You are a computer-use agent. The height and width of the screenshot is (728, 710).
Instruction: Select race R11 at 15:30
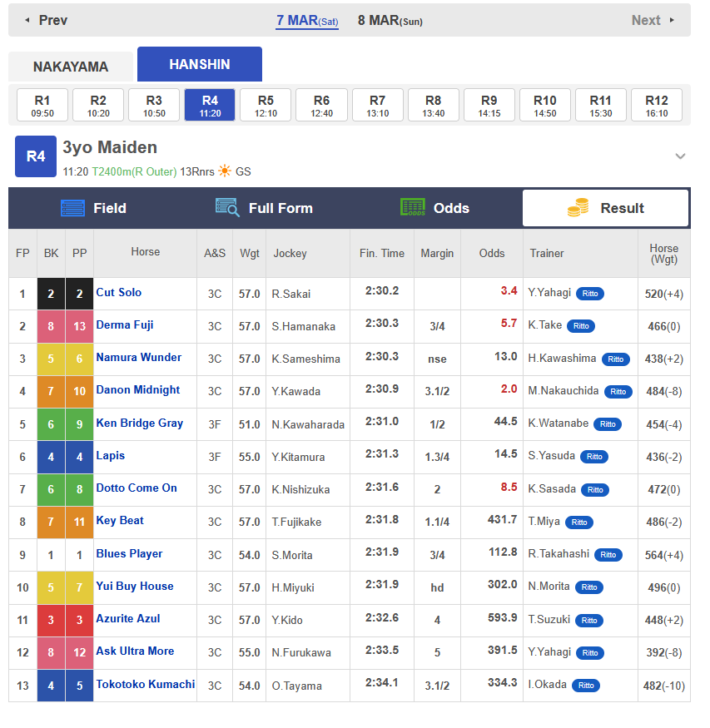tap(601, 105)
